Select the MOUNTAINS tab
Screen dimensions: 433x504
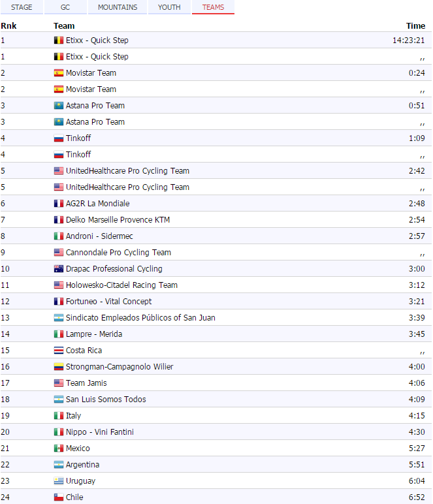(118, 7)
